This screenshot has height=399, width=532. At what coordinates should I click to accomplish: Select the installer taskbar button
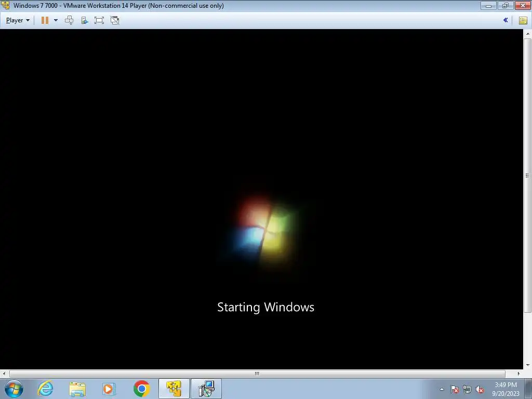[x=206, y=389]
